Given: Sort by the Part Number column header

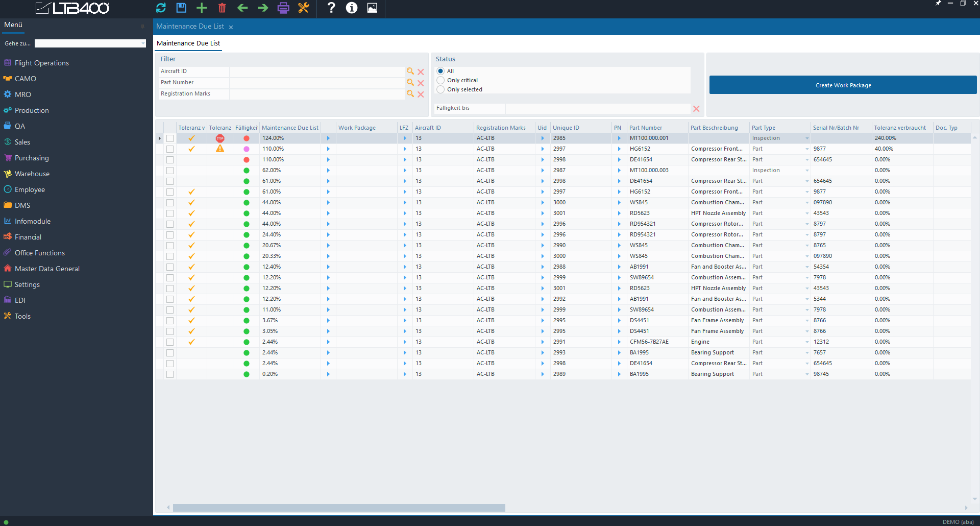Looking at the screenshot, I should pyautogui.click(x=646, y=128).
